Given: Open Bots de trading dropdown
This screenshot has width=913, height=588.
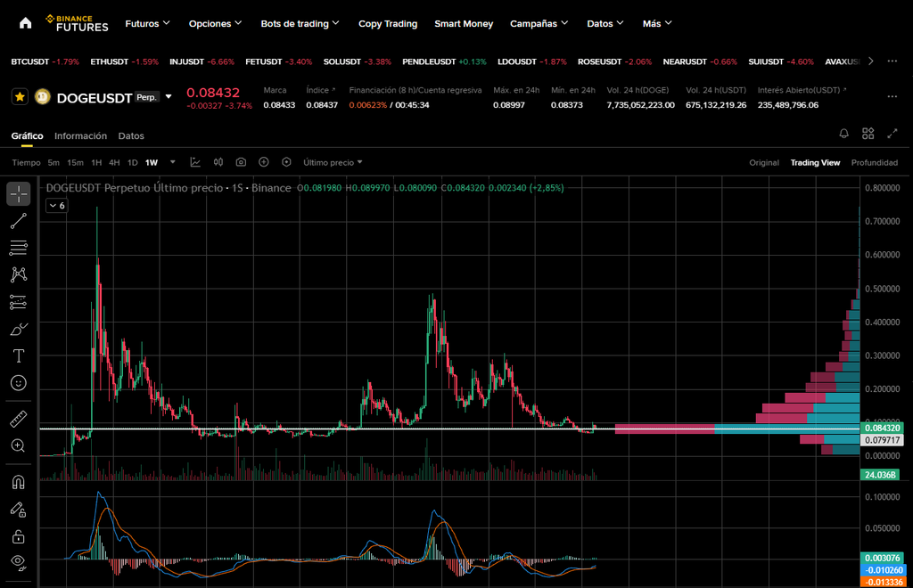Looking at the screenshot, I should pyautogui.click(x=300, y=23).
